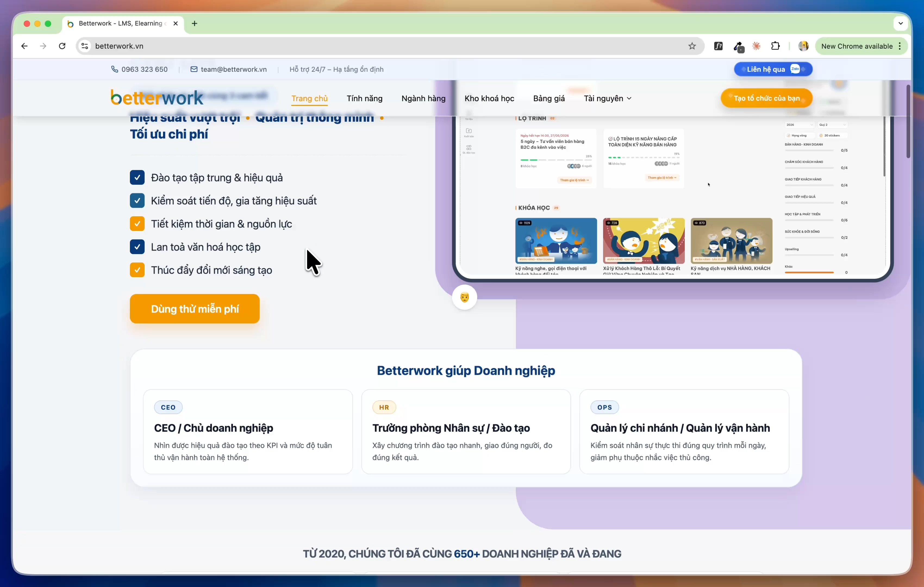Go to the Trang chủ nav item
Screen dimensions: 924x587
tap(309, 99)
